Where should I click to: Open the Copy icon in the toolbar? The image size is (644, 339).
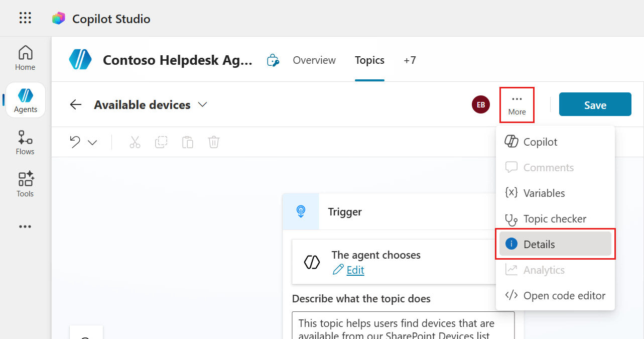pyautogui.click(x=161, y=142)
